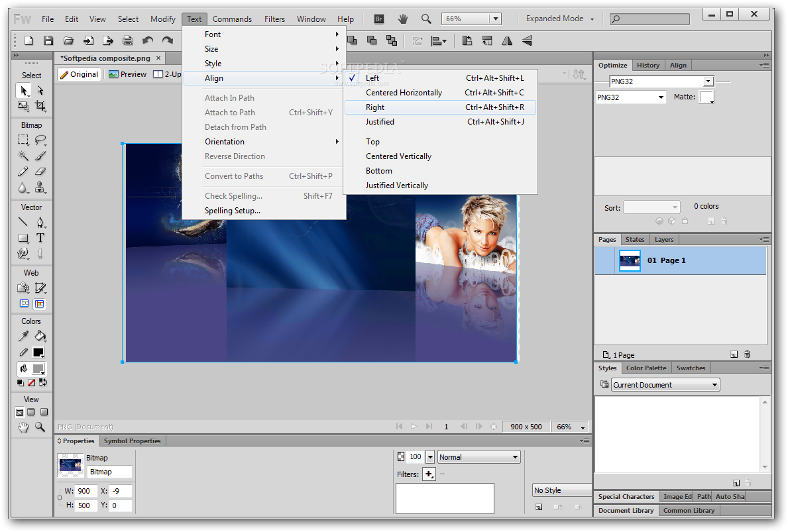Select the Line tool
Image resolution: width=788 pixels, height=532 pixels.
point(23,221)
